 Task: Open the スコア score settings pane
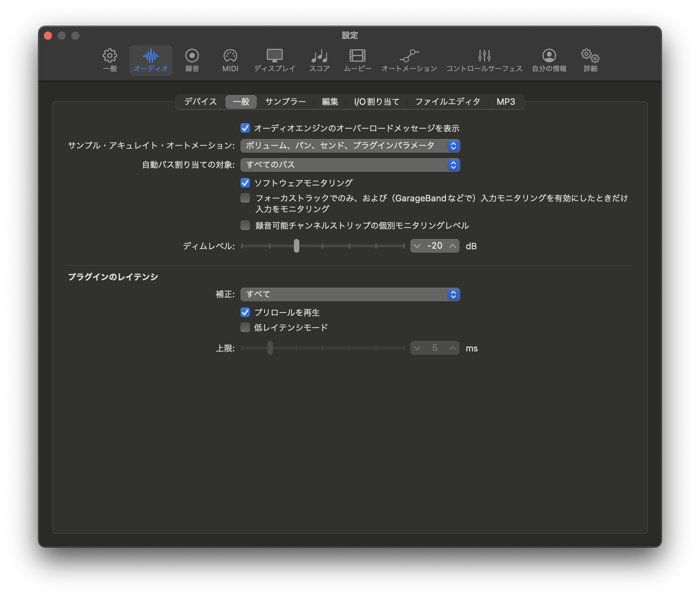click(x=319, y=60)
